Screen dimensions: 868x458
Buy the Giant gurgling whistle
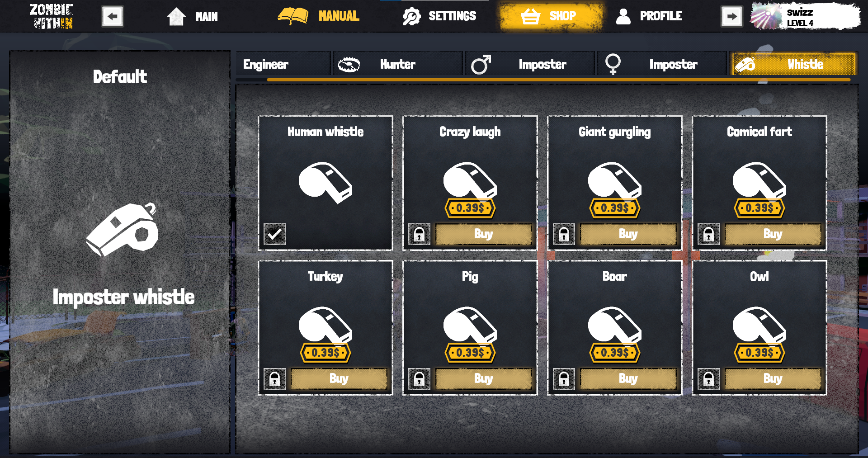click(x=628, y=234)
